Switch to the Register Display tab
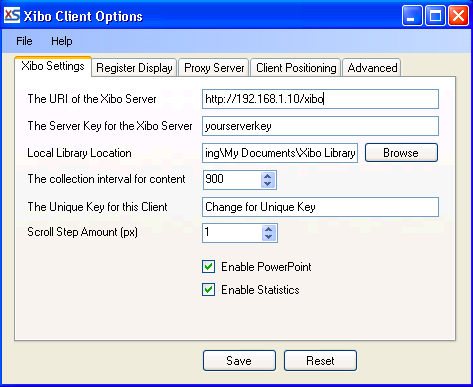The width and height of the screenshot is (473, 387). coord(134,68)
